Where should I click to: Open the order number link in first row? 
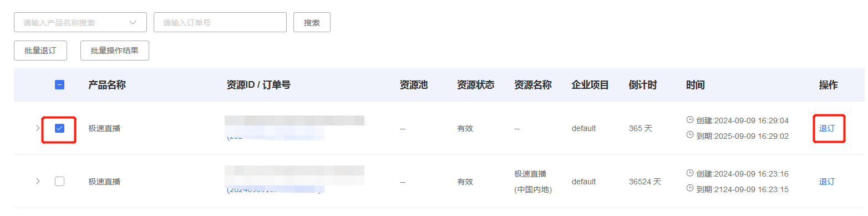coord(275,136)
